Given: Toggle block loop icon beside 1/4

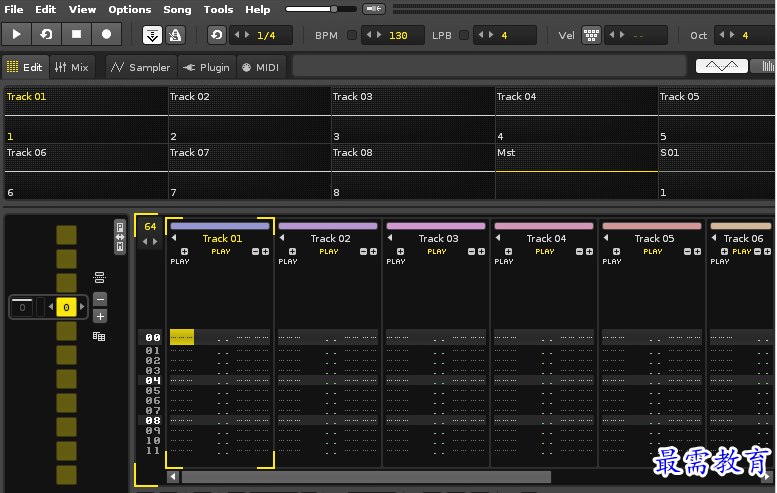Looking at the screenshot, I should pos(217,35).
